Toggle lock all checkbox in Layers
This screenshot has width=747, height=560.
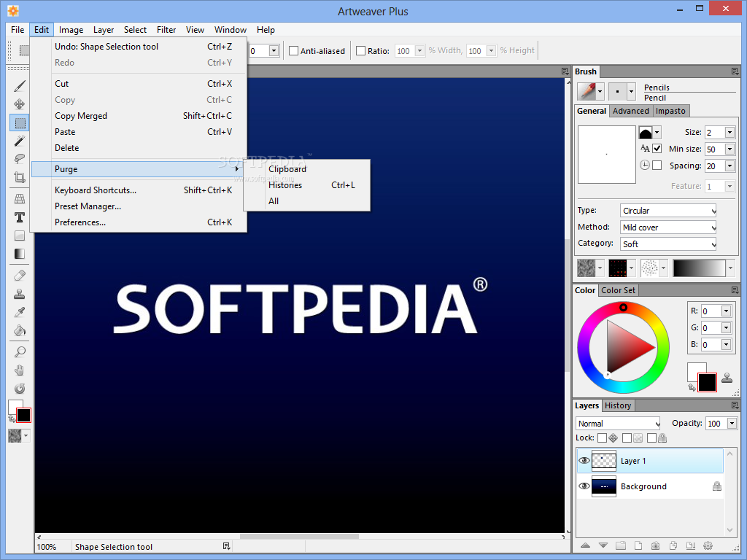651,437
